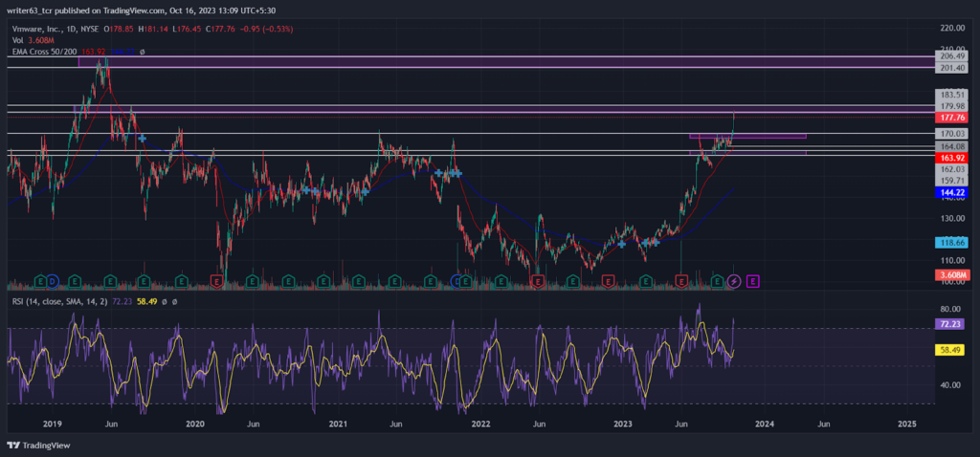Click the 164.08 price label

[951, 146]
